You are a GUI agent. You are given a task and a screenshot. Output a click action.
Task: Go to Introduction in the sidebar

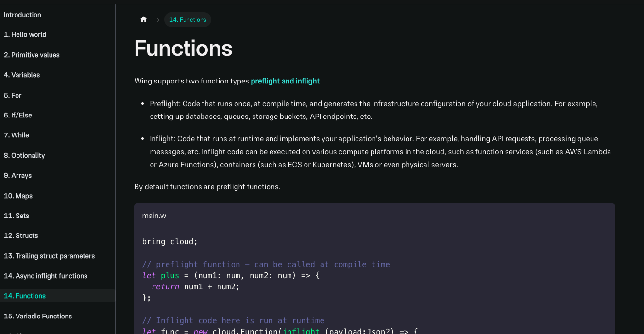coord(22,15)
